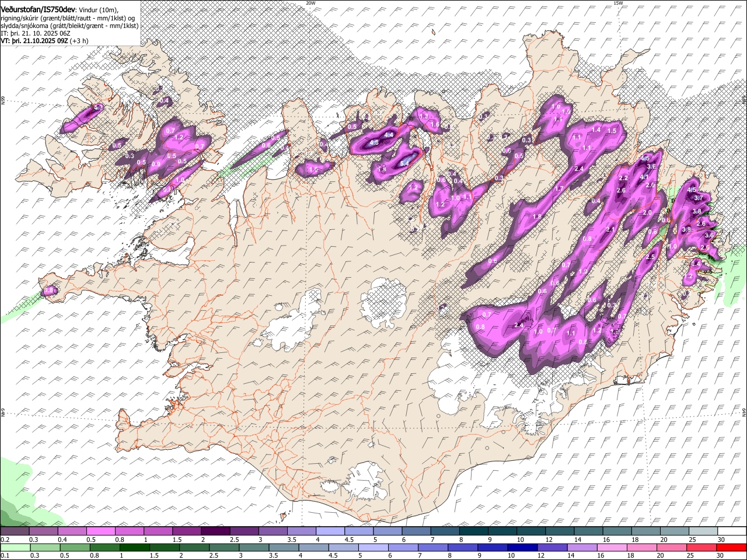
Task: Click the 4.1 value in the northeast band
Action: tap(644, 177)
